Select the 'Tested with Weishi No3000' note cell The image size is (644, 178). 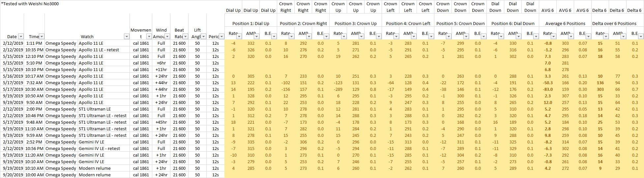(x=30, y=4)
